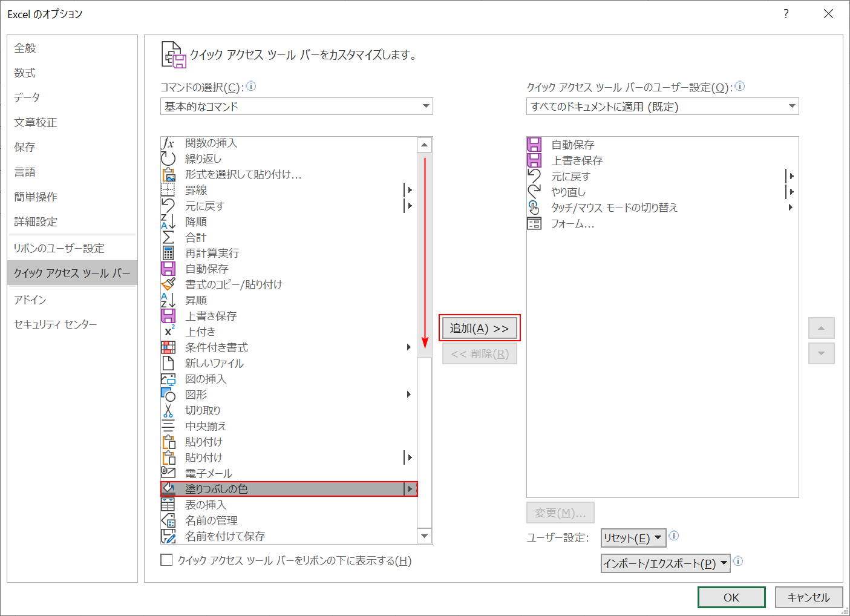Open the 基本的なコマンド dropdown
Screen dimensions: 850x616
(x=296, y=106)
